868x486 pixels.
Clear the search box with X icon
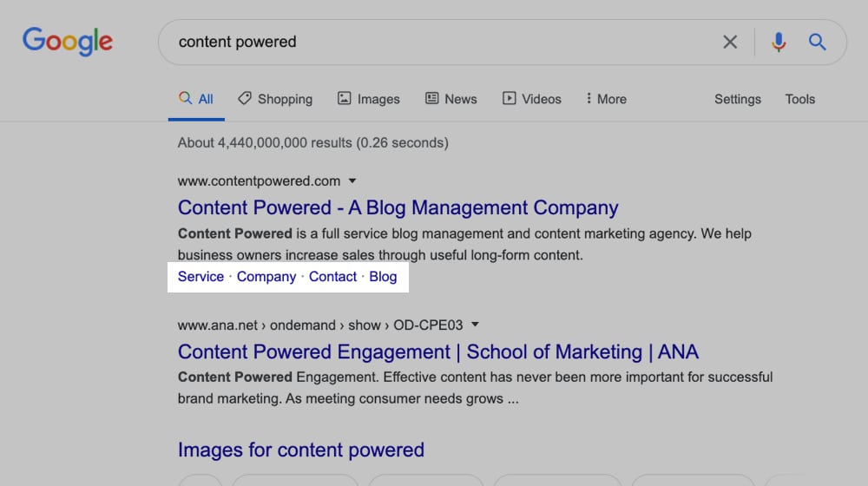730,42
